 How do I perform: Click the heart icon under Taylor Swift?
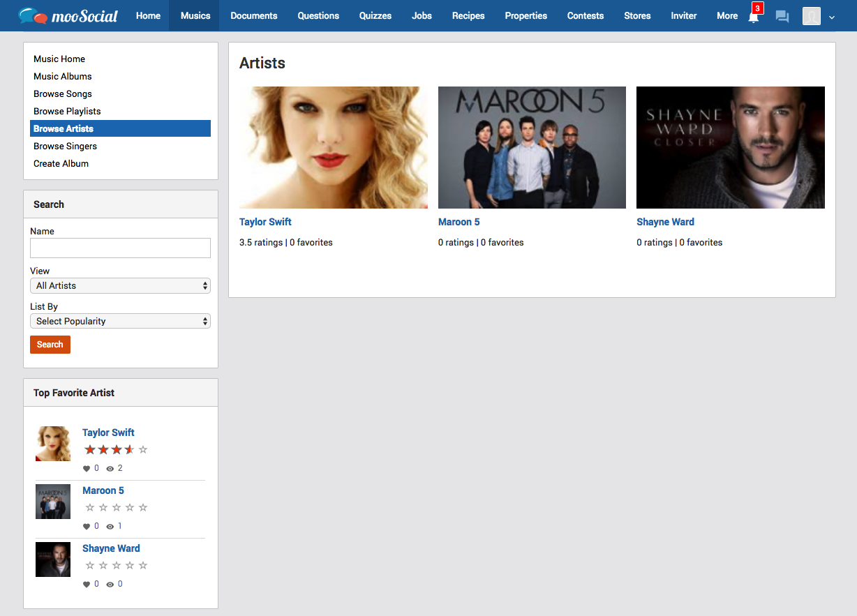(87, 469)
